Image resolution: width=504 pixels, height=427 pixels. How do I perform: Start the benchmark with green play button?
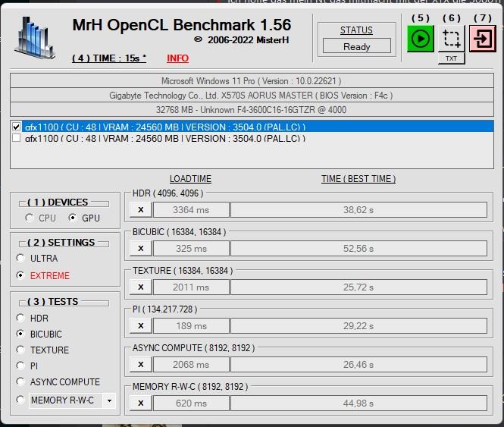pos(420,39)
